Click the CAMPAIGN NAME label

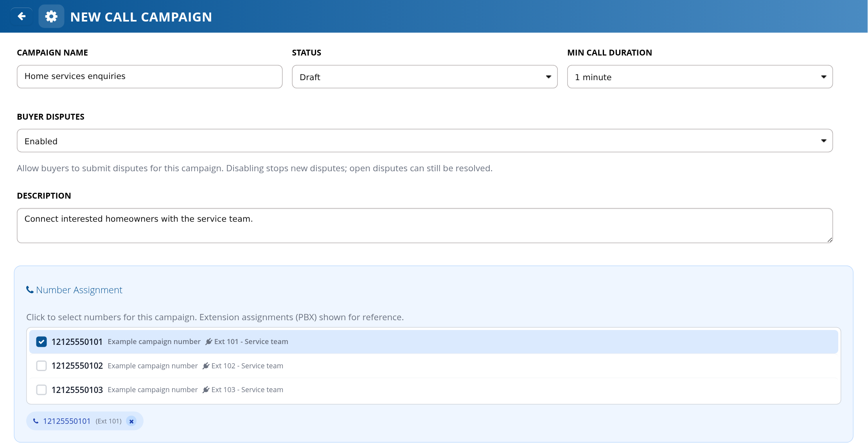tap(52, 53)
